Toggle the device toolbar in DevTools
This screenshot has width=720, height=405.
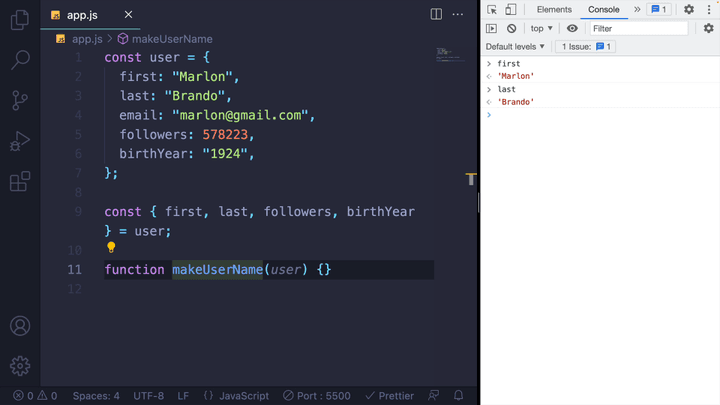click(x=510, y=10)
